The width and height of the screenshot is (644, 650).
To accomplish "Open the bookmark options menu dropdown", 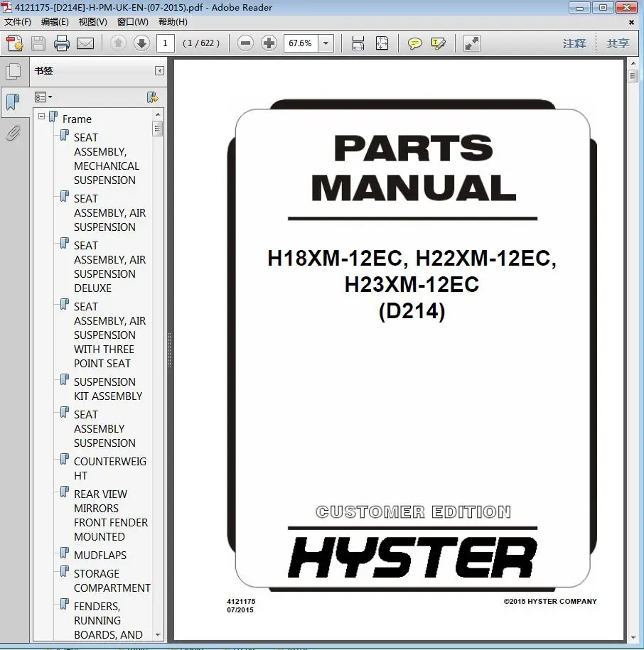I will (x=43, y=97).
